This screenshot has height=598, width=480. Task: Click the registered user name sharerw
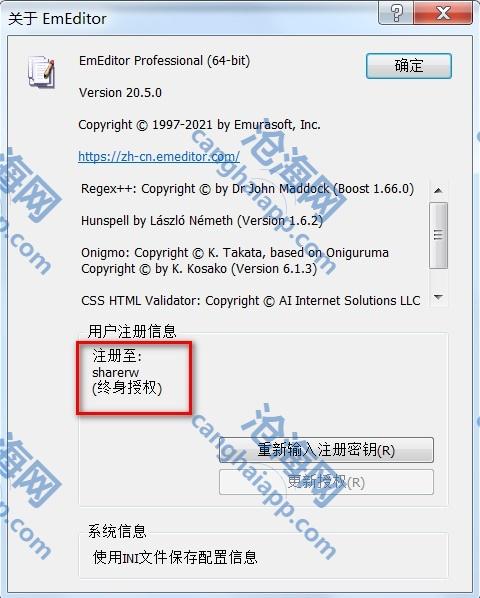coord(116,372)
